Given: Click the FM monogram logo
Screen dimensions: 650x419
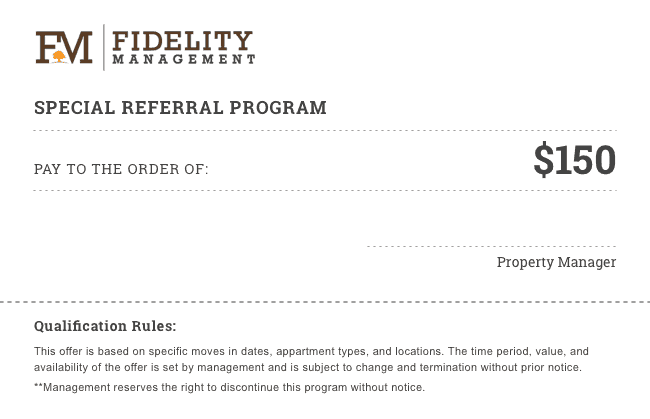Looking at the screenshot, I should pos(64,47).
